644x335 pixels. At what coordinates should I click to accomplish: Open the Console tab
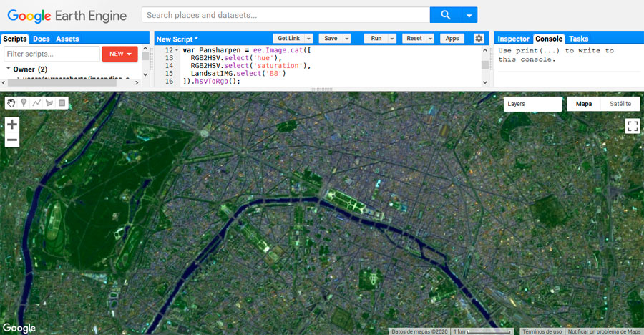(x=549, y=39)
